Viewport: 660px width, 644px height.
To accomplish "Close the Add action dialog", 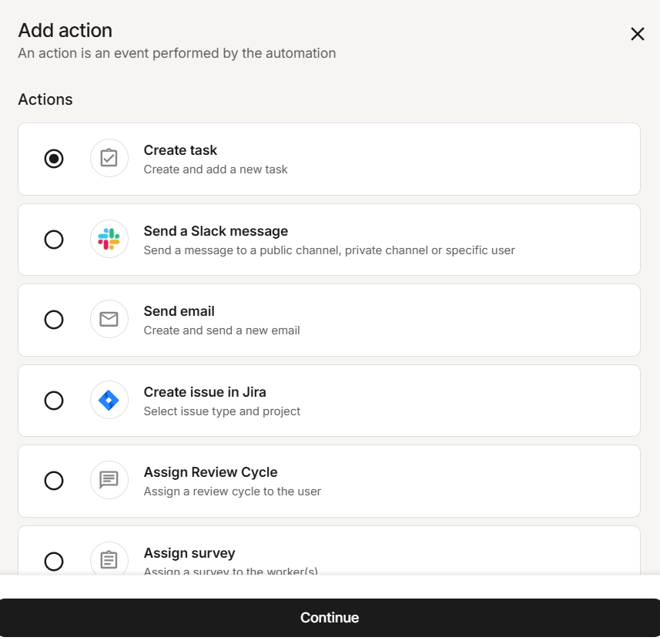I will [x=638, y=34].
